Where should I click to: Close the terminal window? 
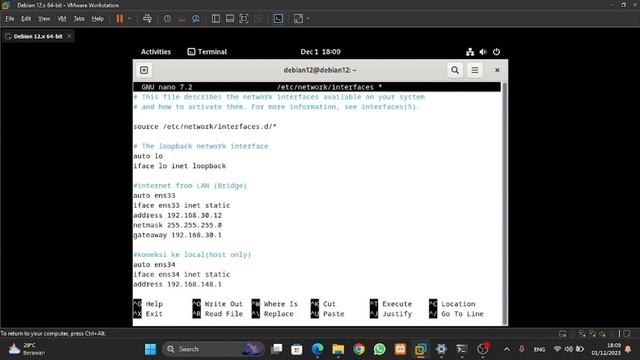(497, 70)
